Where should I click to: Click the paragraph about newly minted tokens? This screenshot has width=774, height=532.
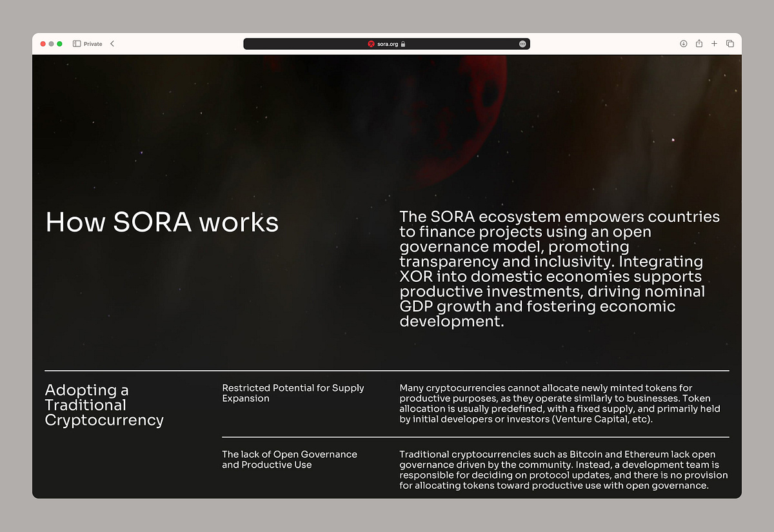pos(559,404)
